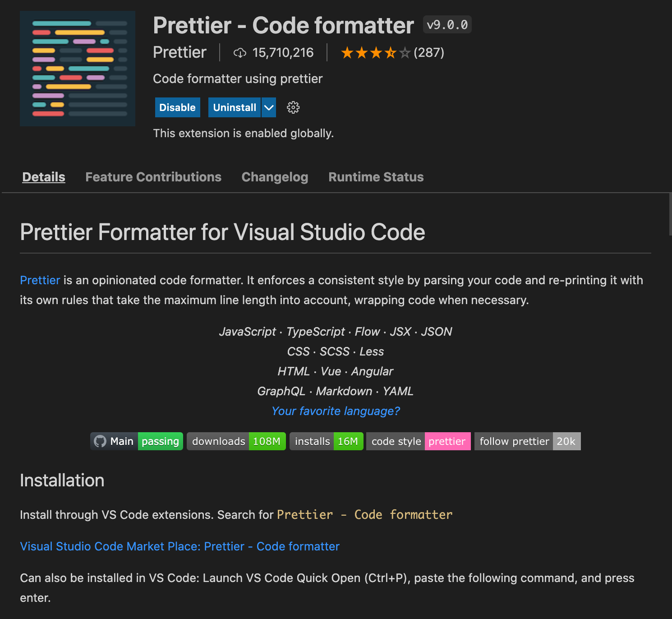This screenshot has width=672, height=619.
Task: Open Visual Studio Code Market Place link
Action: (x=180, y=546)
